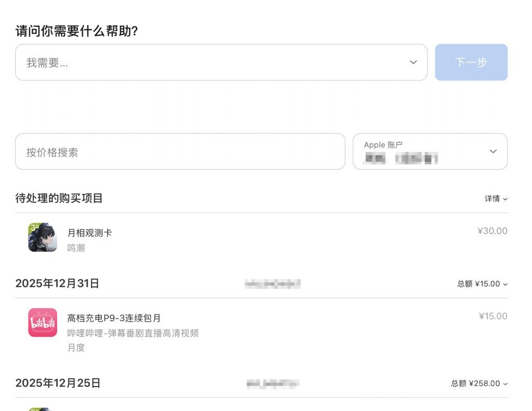This screenshot has width=532, height=411.
Task: Click the 2025年12月31日 date heading
Action: [x=57, y=283]
